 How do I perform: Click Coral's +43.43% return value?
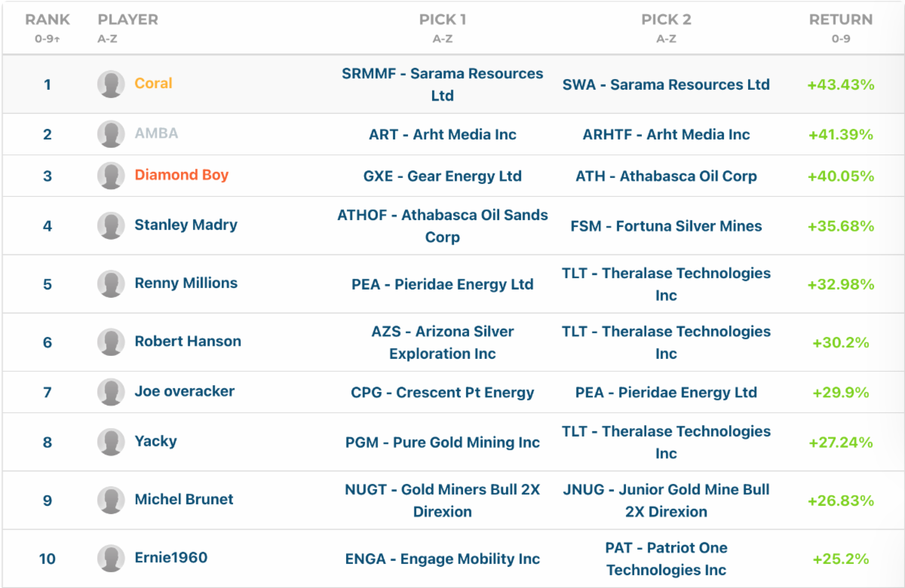[840, 85]
